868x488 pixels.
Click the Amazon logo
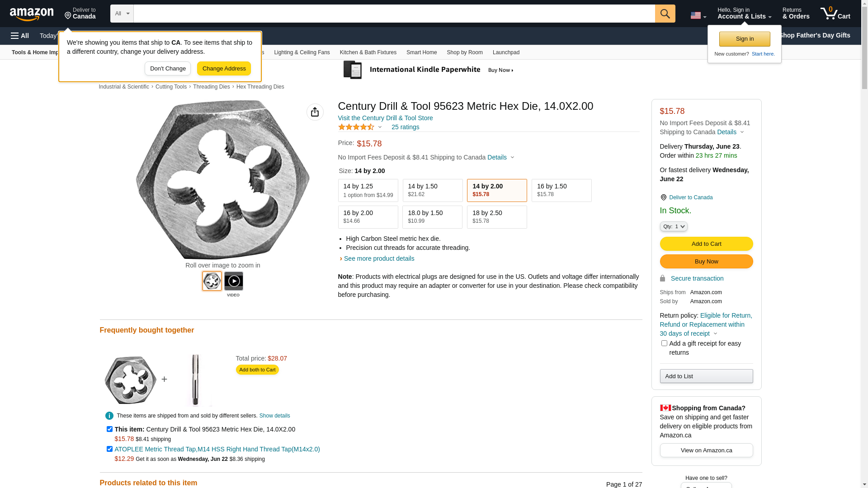[32, 14]
